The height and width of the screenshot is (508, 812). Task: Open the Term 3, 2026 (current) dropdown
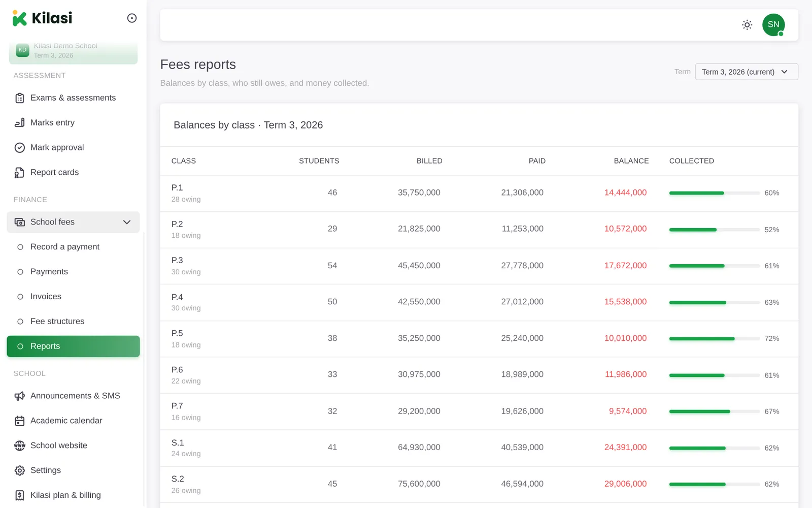[746, 72]
